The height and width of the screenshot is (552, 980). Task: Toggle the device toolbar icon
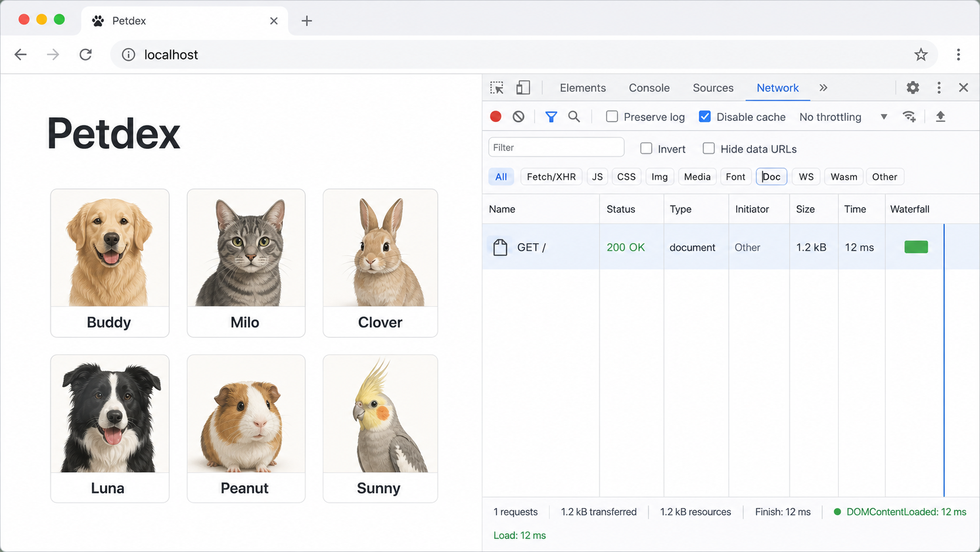(x=523, y=88)
